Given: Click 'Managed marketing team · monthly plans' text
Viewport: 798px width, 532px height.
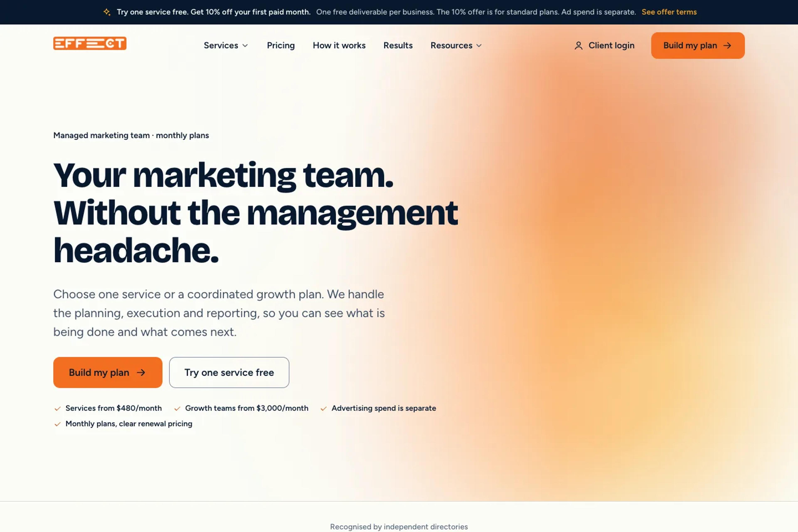Looking at the screenshot, I should click(x=131, y=135).
